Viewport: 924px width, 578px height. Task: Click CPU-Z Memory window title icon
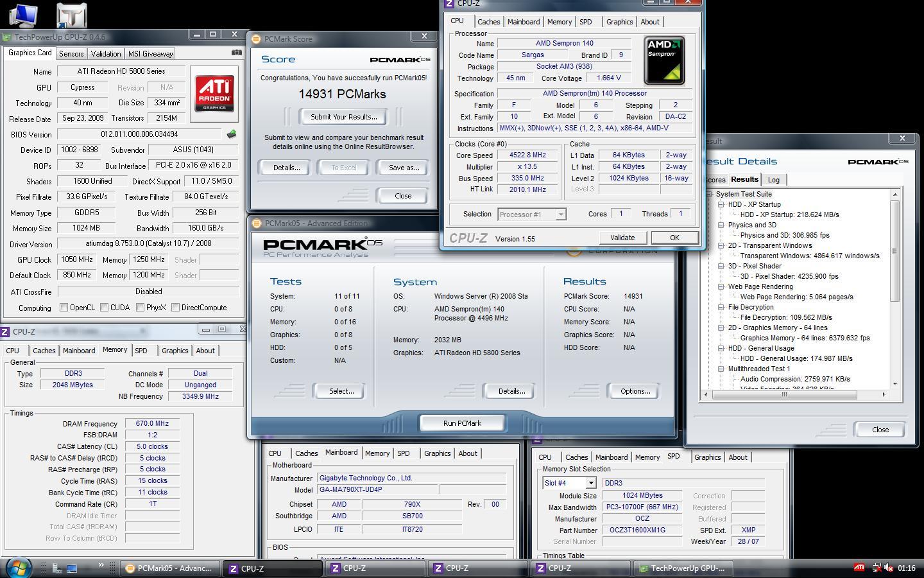coord(5,332)
